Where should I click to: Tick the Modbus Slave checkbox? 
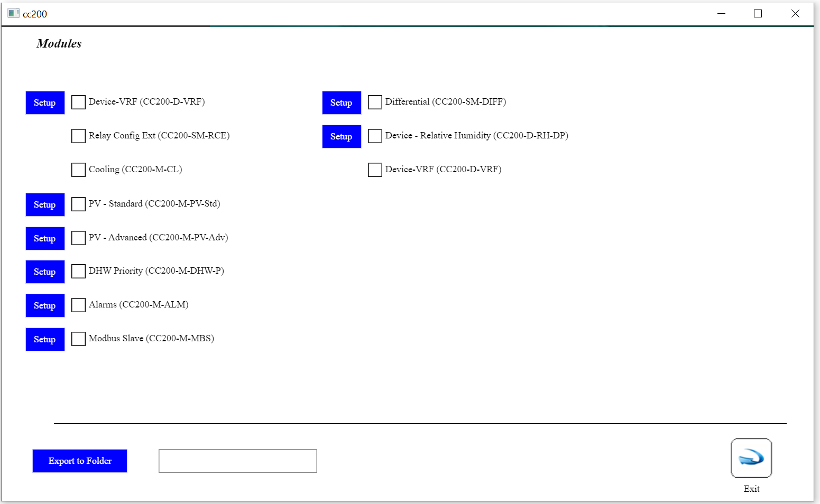tap(78, 339)
